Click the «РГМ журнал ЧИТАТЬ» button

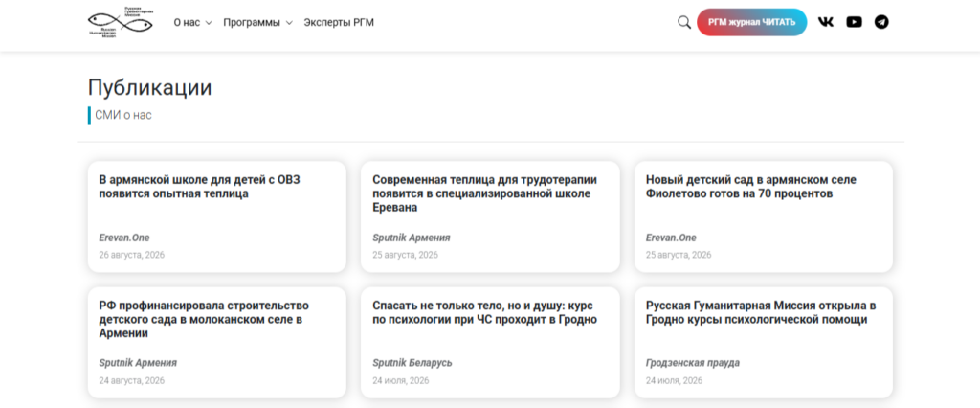pyautogui.click(x=752, y=23)
